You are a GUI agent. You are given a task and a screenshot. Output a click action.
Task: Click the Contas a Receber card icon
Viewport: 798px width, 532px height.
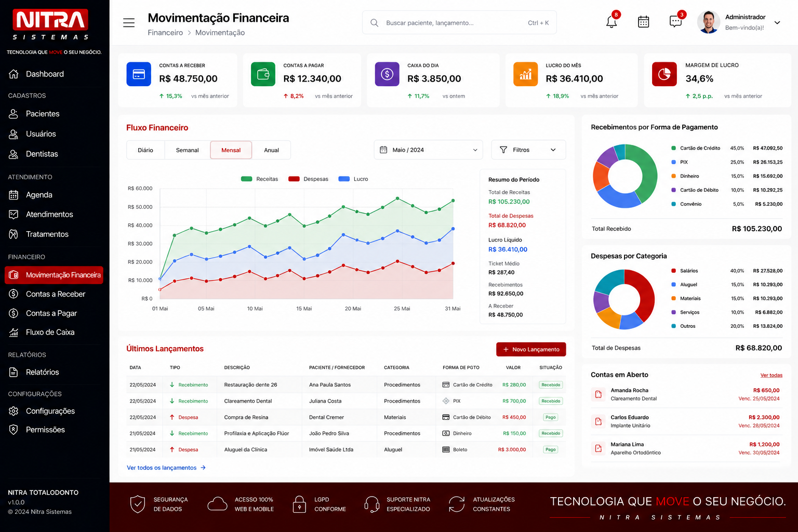point(139,74)
